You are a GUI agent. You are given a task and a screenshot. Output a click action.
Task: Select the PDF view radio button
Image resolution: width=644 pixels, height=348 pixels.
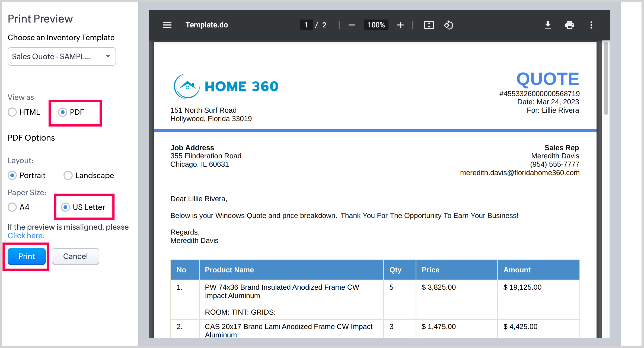pos(63,112)
